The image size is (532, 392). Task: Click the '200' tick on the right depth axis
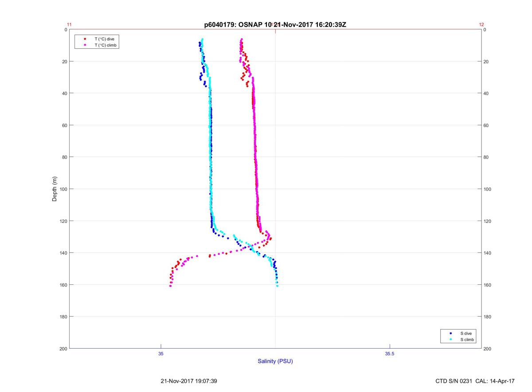(x=488, y=349)
